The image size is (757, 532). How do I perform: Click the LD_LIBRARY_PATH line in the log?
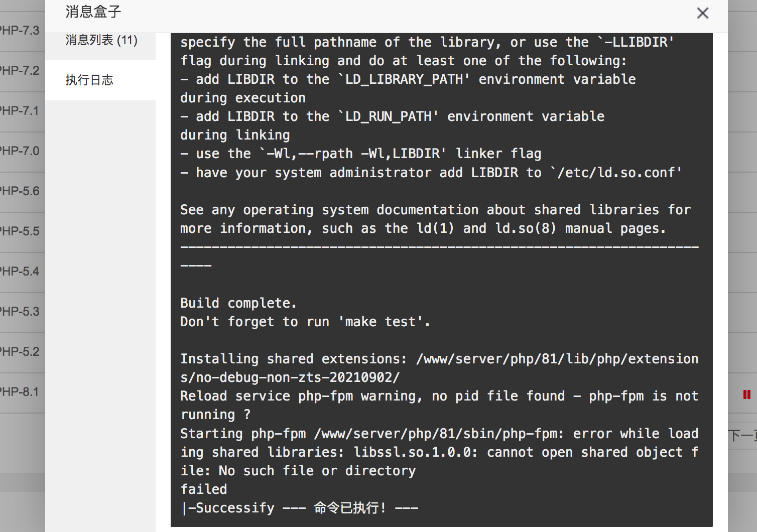(408, 79)
